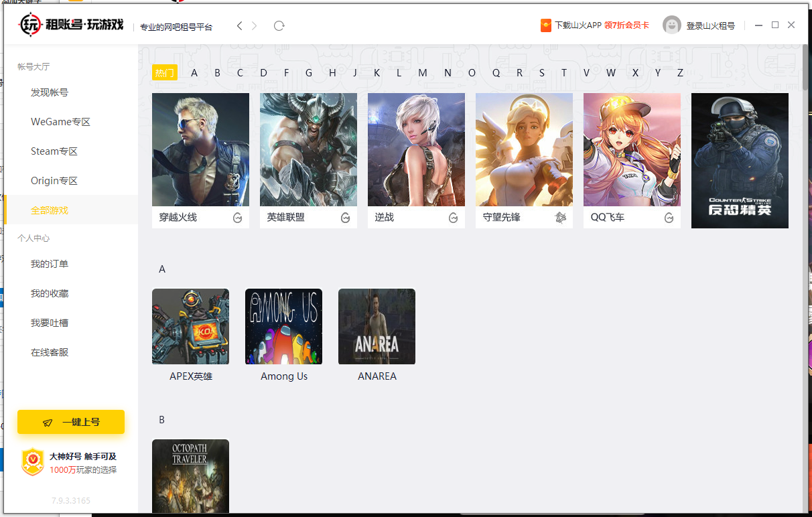Image resolution: width=812 pixels, height=517 pixels.
Task: Click the app logo at top left
Action: click(x=71, y=25)
